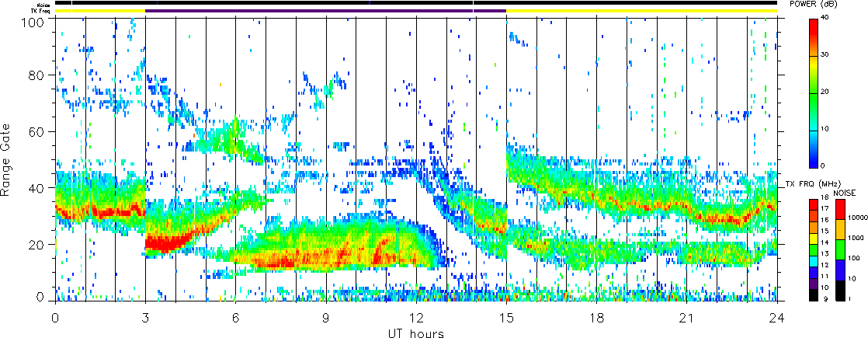Viewport: 868px width, 338px height.
Task: Click the "10" value on the POWER scale
Action: click(823, 128)
